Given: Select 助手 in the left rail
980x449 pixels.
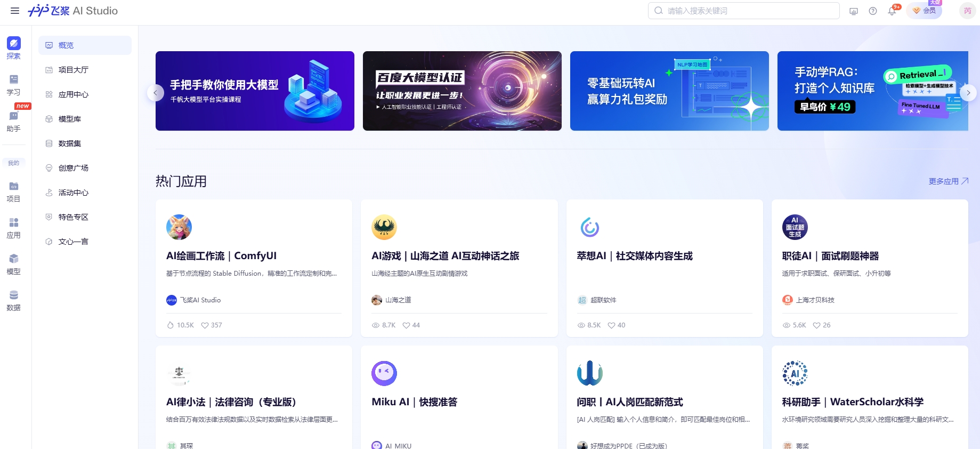Looking at the screenshot, I should click(13, 121).
